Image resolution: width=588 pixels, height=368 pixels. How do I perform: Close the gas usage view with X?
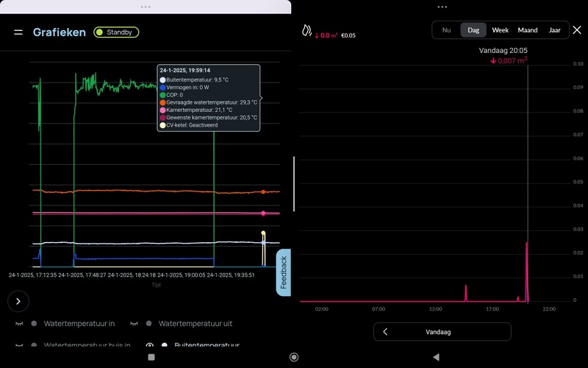577,30
